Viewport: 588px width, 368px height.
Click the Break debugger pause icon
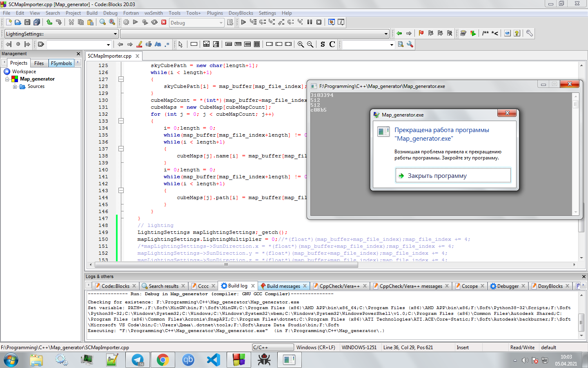tap(310, 22)
